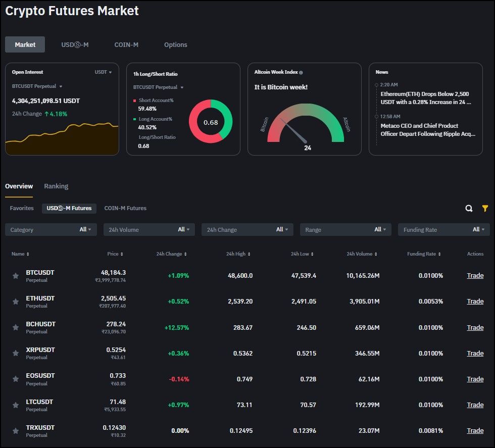Open the USDT unit dropdown in Open Interest

pyautogui.click(x=103, y=72)
